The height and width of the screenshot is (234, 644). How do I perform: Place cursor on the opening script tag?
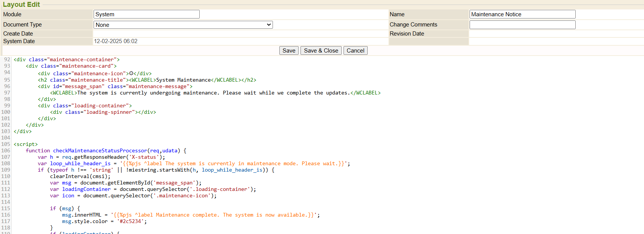pos(26,144)
